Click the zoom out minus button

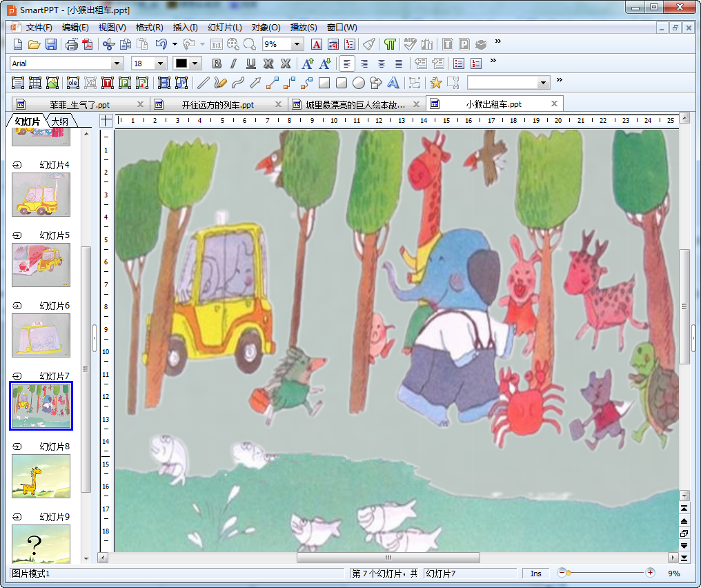562,572
